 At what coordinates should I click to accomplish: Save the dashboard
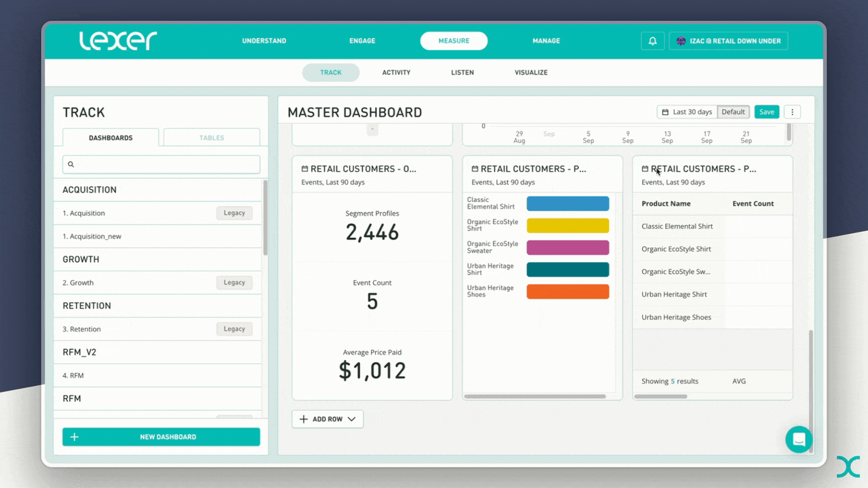point(766,112)
